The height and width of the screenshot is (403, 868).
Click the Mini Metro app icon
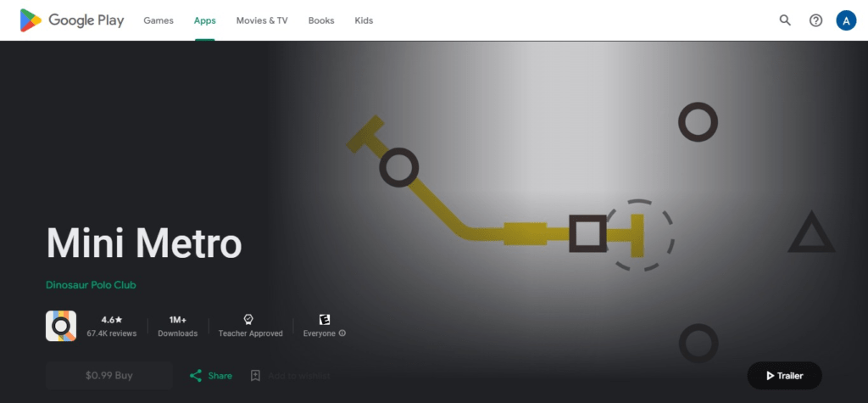[61, 326]
